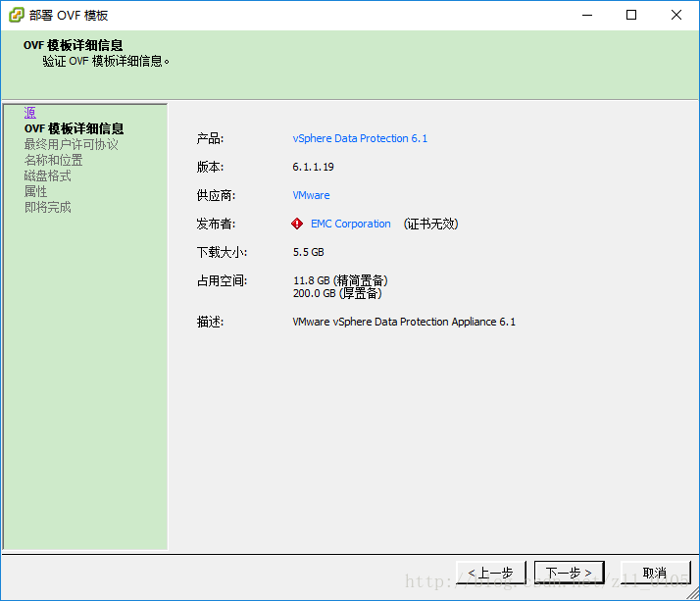Select 磁盘格式 step in sidebar

pyautogui.click(x=47, y=175)
